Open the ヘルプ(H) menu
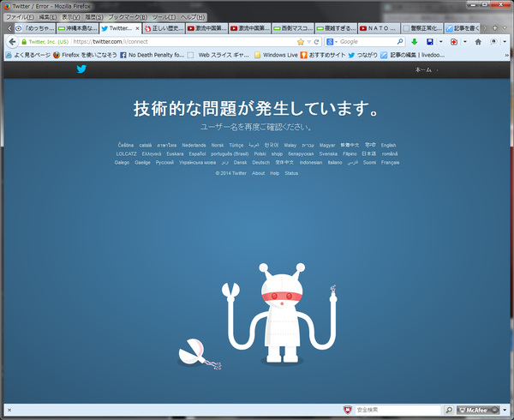Viewport: 514px width, 420px height. tap(193, 17)
